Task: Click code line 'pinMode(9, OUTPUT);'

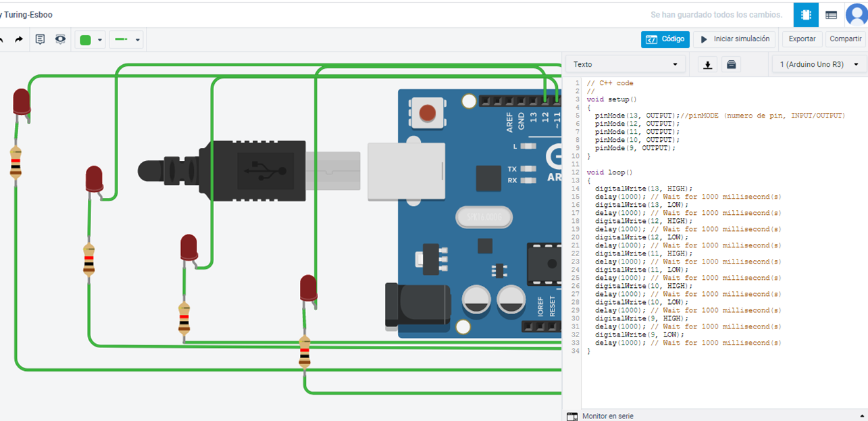Action: pos(635,148)
